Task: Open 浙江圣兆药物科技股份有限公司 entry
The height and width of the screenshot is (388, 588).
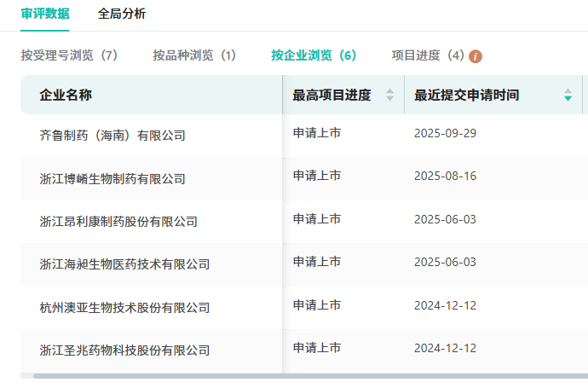Action: tap(124, 350)
